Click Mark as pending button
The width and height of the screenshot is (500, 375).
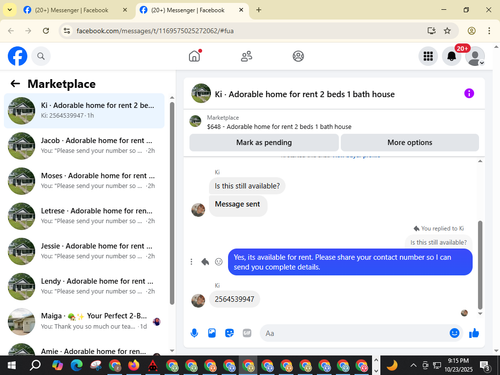pyautogui.click(x=264, y=142)
